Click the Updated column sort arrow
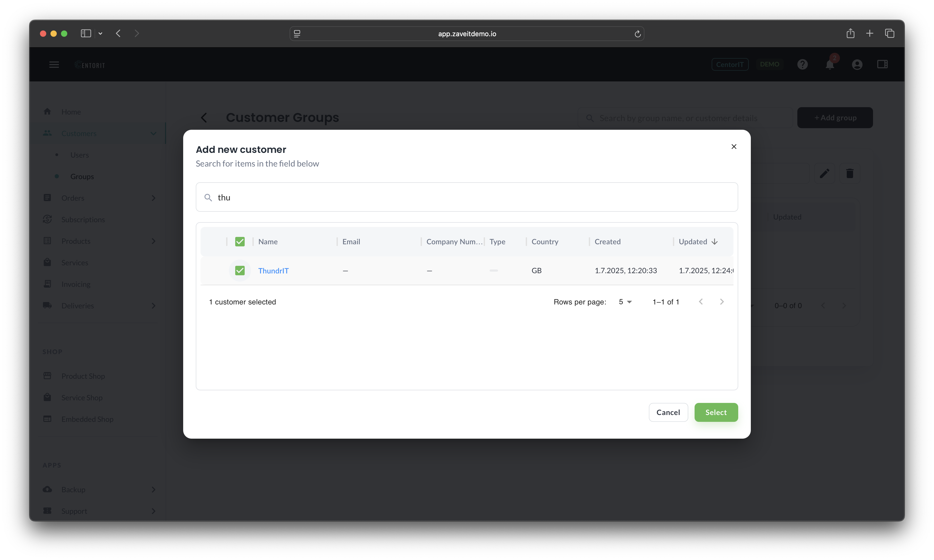 click(714, 241)
